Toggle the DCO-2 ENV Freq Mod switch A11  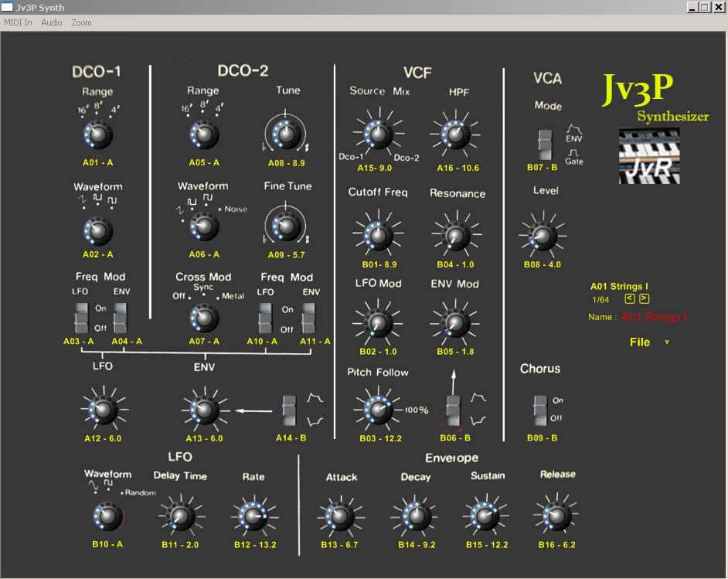tap(309, 318)
